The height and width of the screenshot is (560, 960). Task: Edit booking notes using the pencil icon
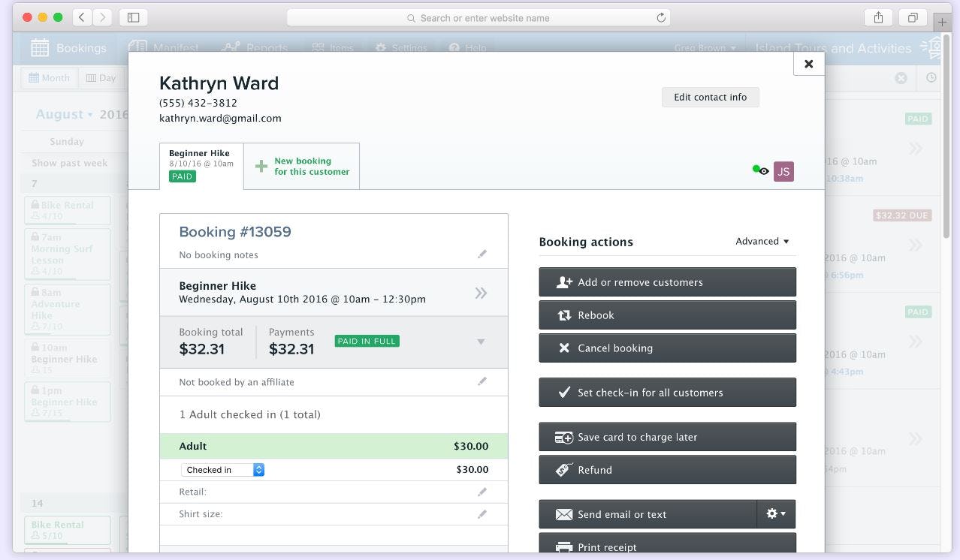[x=482, y=254]
